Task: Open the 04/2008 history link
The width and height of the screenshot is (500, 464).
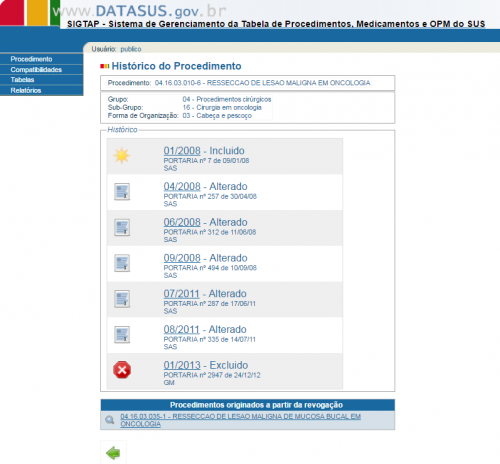Action: pos(182,186)
